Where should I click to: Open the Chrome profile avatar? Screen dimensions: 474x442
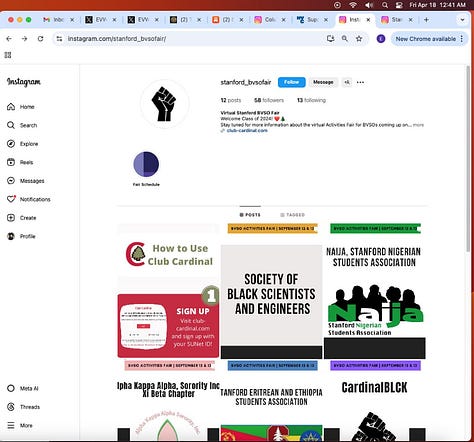click(381, 39)
